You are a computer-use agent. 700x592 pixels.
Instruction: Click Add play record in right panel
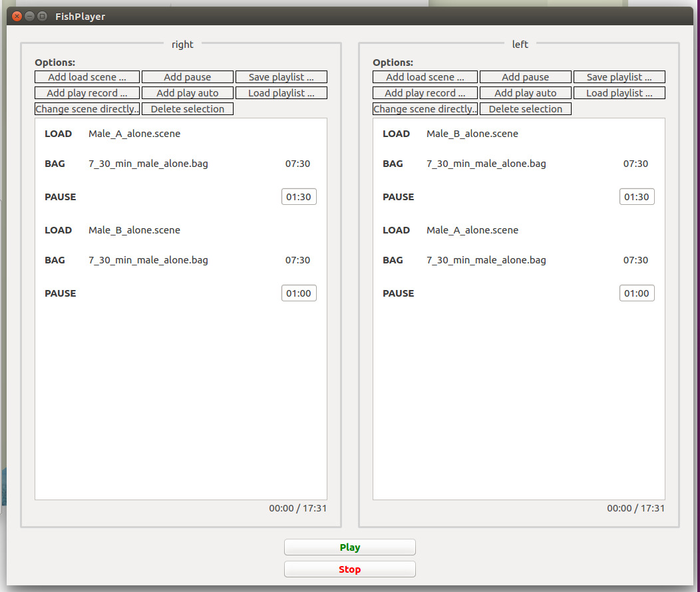tap(87, 93)
